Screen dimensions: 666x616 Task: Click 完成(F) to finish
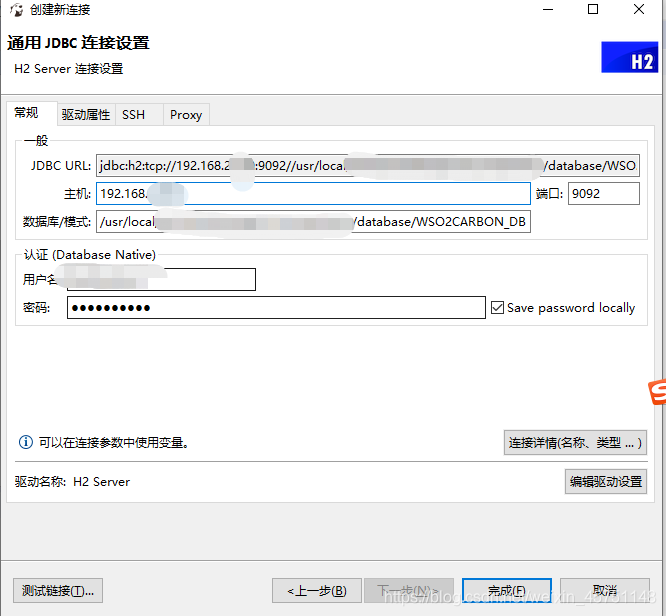click(x=507, y=591)
